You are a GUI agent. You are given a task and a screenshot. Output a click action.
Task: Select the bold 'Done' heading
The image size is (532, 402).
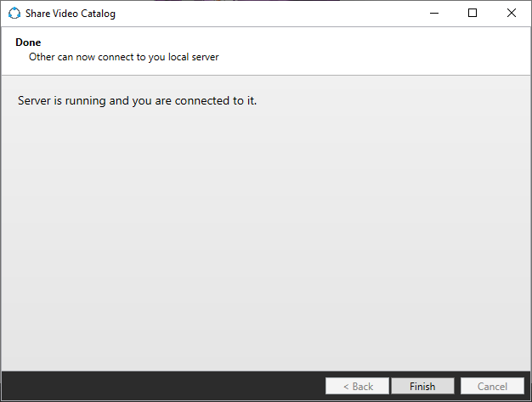click(x=28, y=42)
